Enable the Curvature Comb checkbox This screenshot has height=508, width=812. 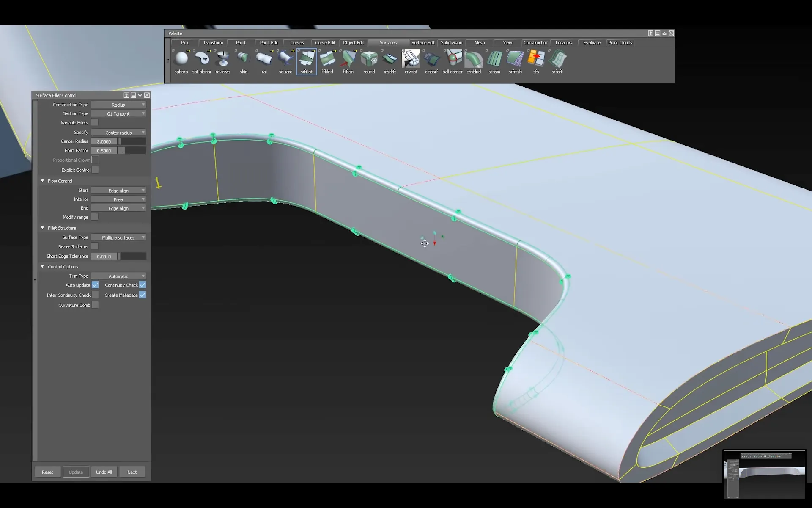[95, 305]
